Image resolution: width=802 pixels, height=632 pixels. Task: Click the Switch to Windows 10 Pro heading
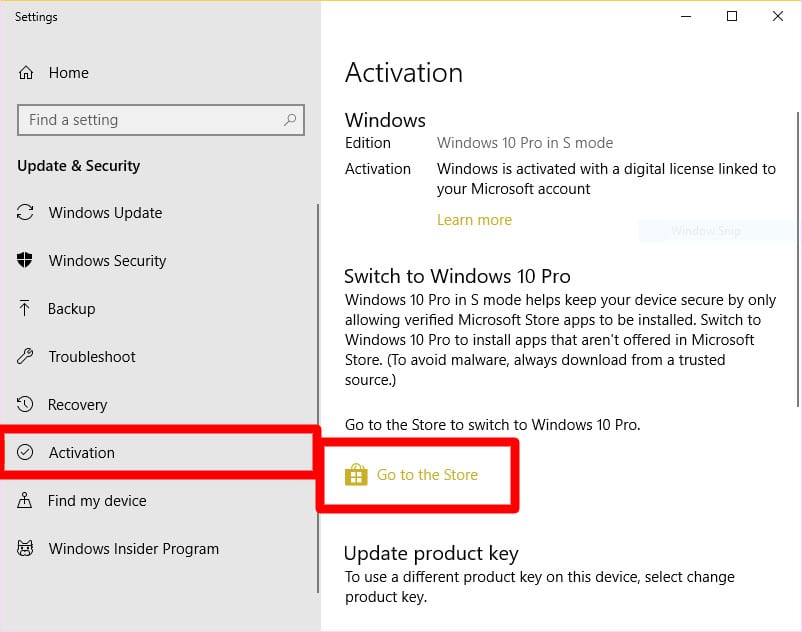[457, 276]
